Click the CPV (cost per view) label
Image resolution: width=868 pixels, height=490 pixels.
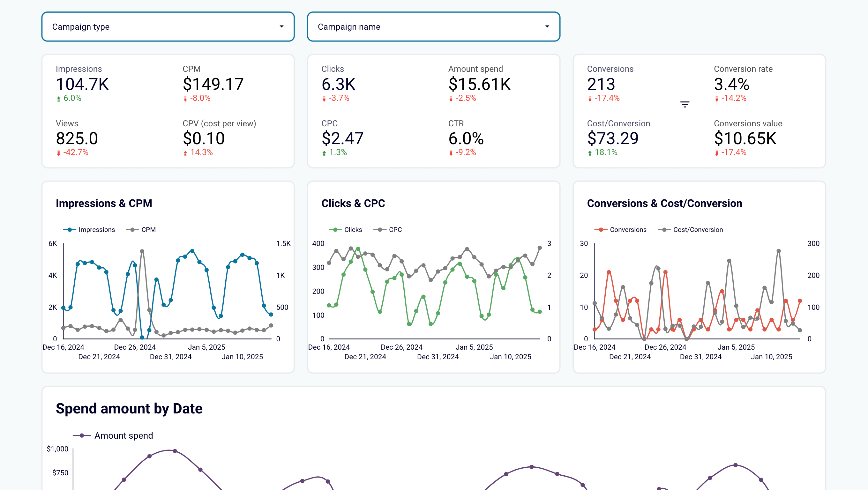(x=219, y=123)
